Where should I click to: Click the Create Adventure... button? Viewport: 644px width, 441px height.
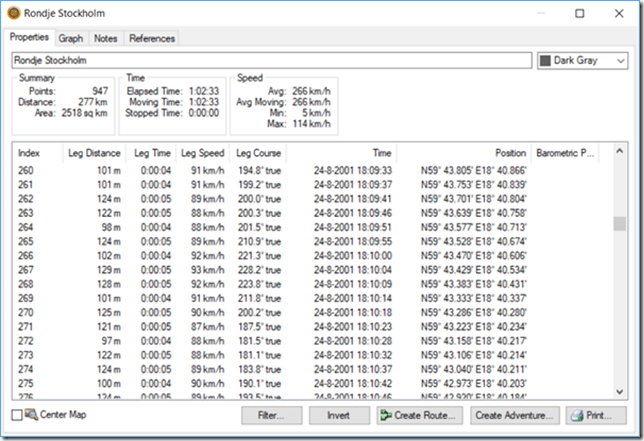pos(514,415)
